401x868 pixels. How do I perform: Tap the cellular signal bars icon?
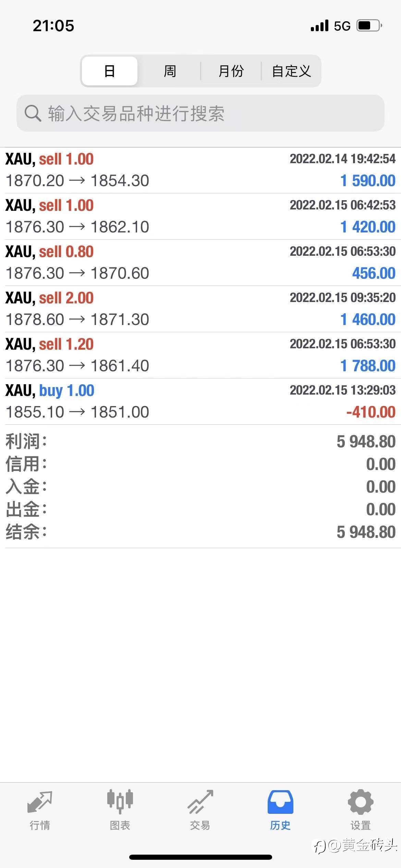click(319, 26)
